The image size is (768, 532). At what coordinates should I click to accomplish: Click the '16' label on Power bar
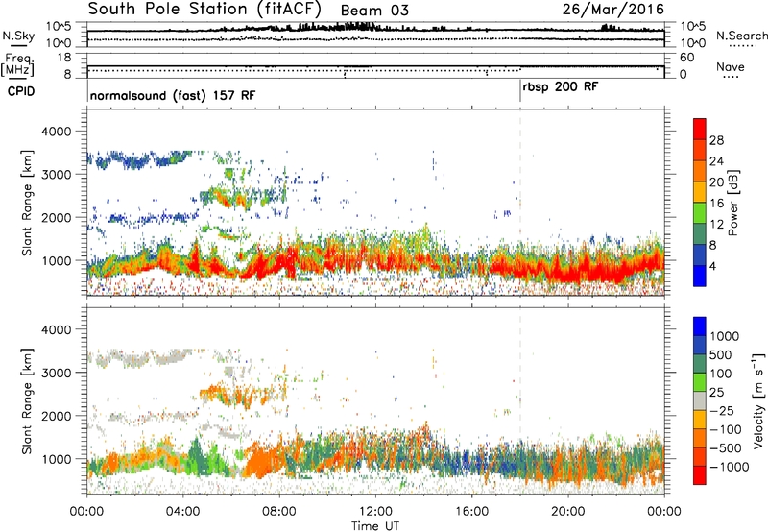coord(716,204)
